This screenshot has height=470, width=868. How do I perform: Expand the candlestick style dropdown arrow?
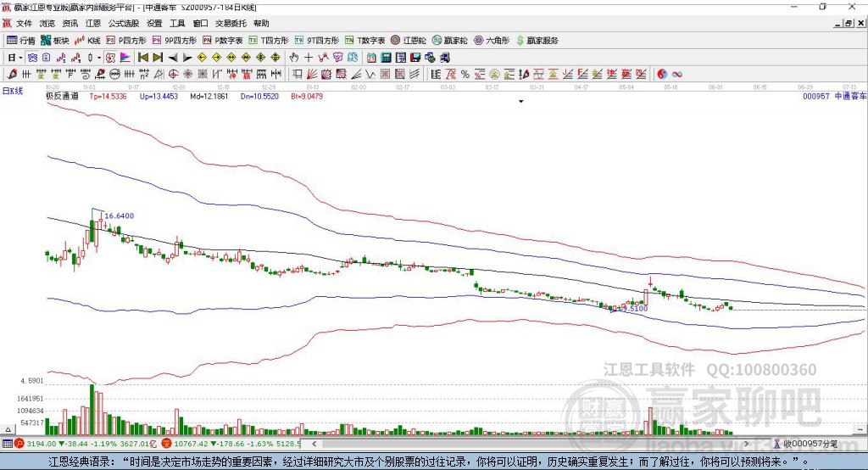coord(99,58)
